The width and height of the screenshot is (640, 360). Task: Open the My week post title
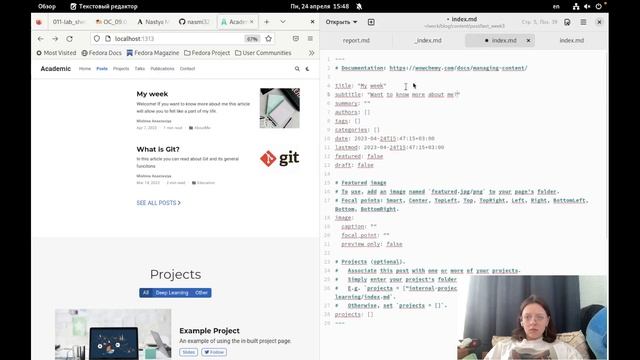[x=152, y=94]
